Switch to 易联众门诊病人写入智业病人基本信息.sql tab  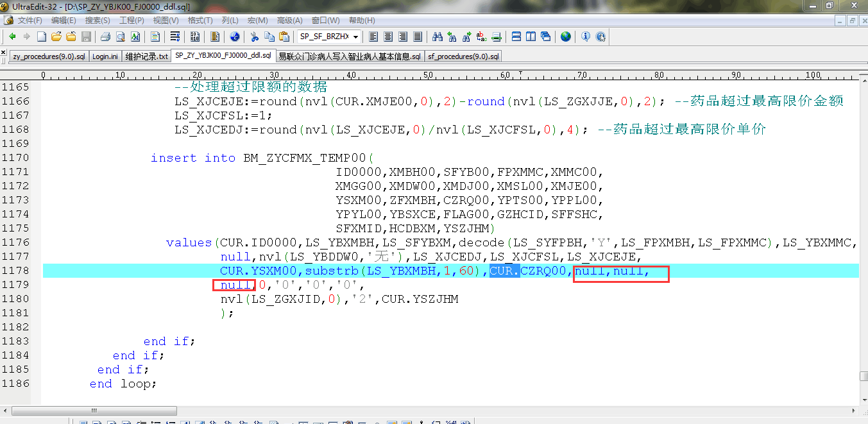(x=350, y=56)
